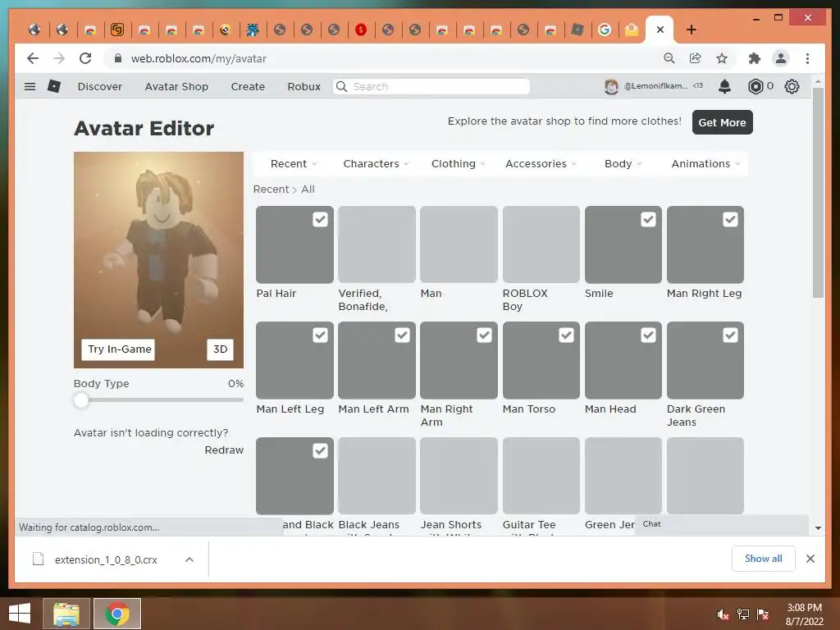The height and width of the screenshot is (630, 840).
Task: Open Roblox settings gear
Action: tap(792, 86)
